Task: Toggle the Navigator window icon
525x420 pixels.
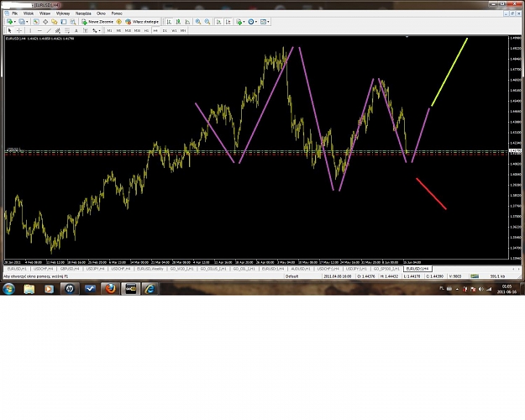Action: [x=45, y=22]
